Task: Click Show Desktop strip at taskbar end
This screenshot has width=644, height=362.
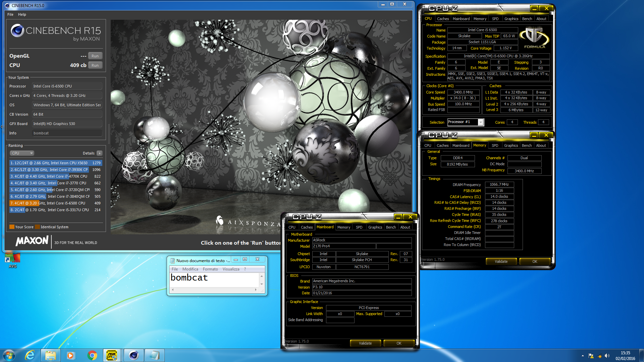Action: click(x=641, y=355)
